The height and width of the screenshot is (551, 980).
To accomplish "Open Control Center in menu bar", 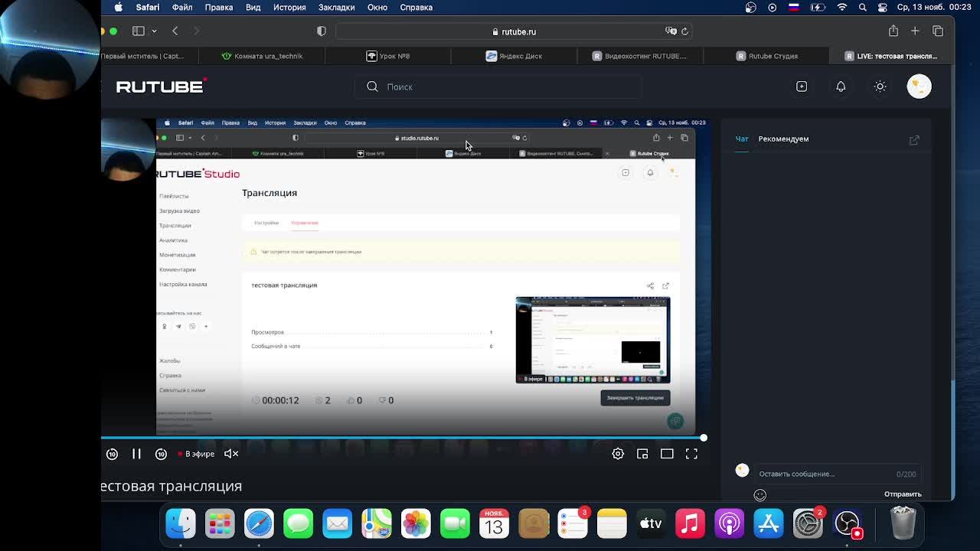I will 882,7.
